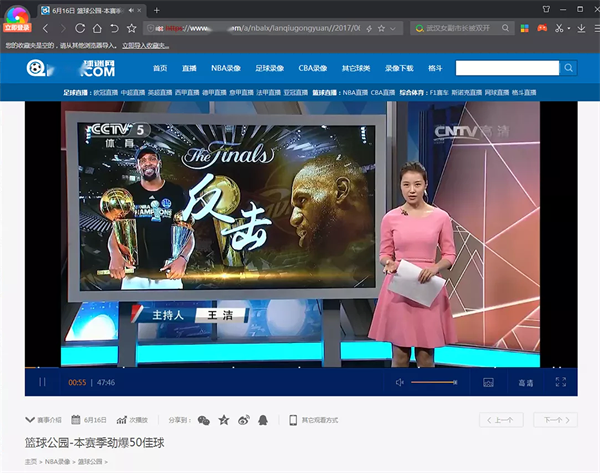Select the 6月16日 篮球公园 browser tab

(92, 10)
